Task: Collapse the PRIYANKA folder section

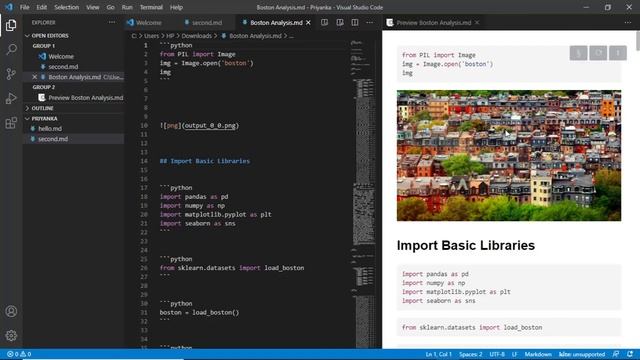Action: tap(73, 118)
